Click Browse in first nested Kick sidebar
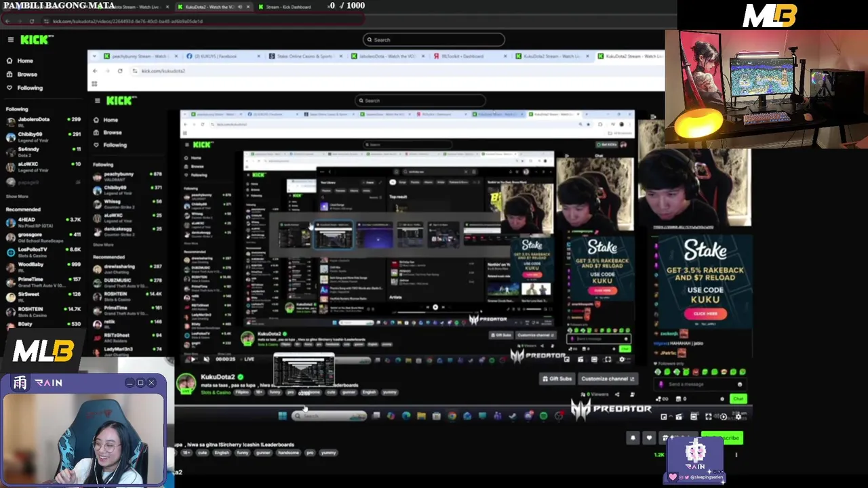The image size is (868, 488). (x=112, y=132)
